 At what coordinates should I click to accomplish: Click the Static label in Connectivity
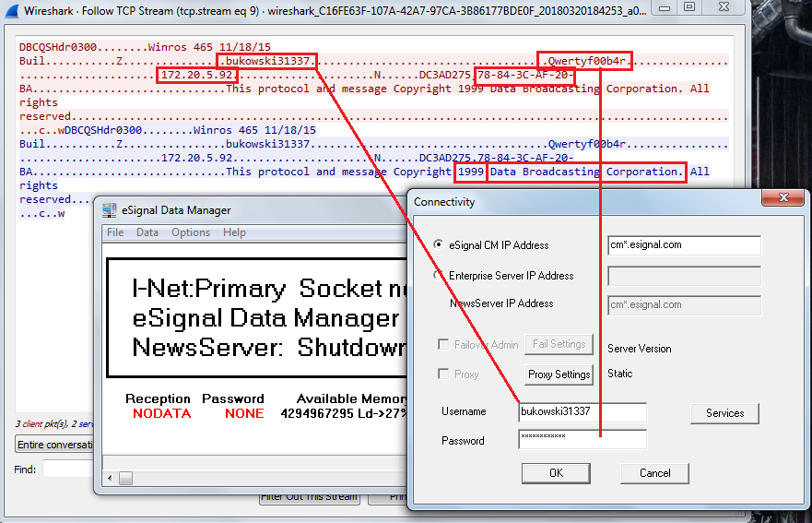point(620,374)
